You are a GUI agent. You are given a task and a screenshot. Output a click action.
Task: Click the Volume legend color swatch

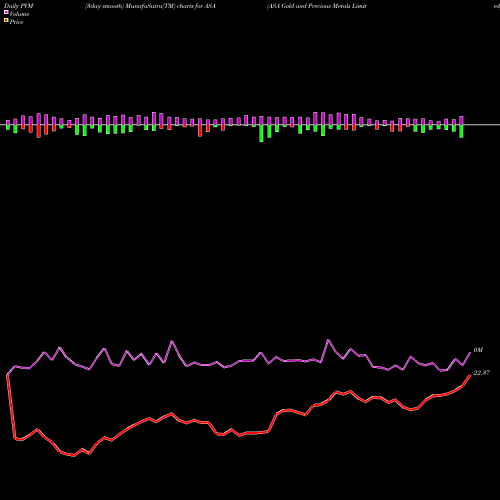point(6,13)
